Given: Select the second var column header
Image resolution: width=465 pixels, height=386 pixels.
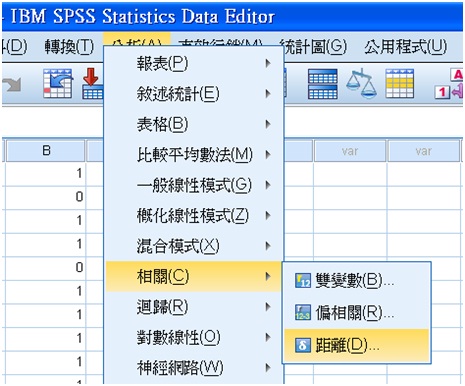Looking at the screenshot, I should pos(424,151).
